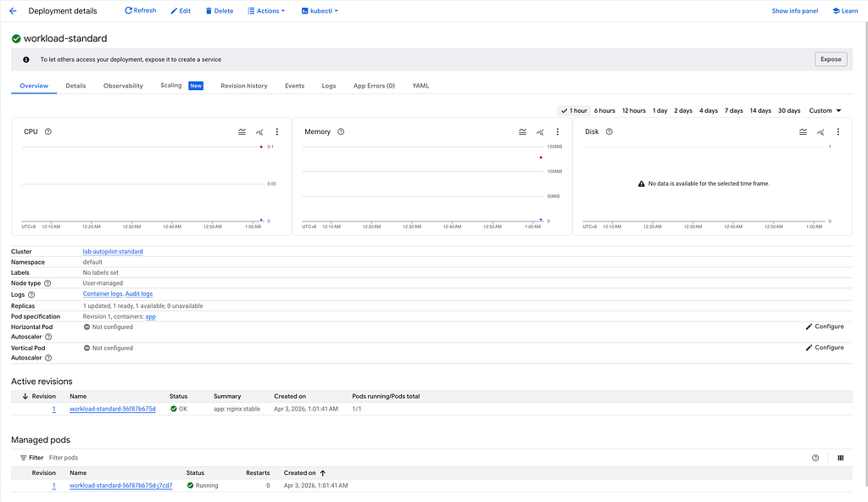Open the Learn panel
The image size is (868, 502).
(845, 11)
